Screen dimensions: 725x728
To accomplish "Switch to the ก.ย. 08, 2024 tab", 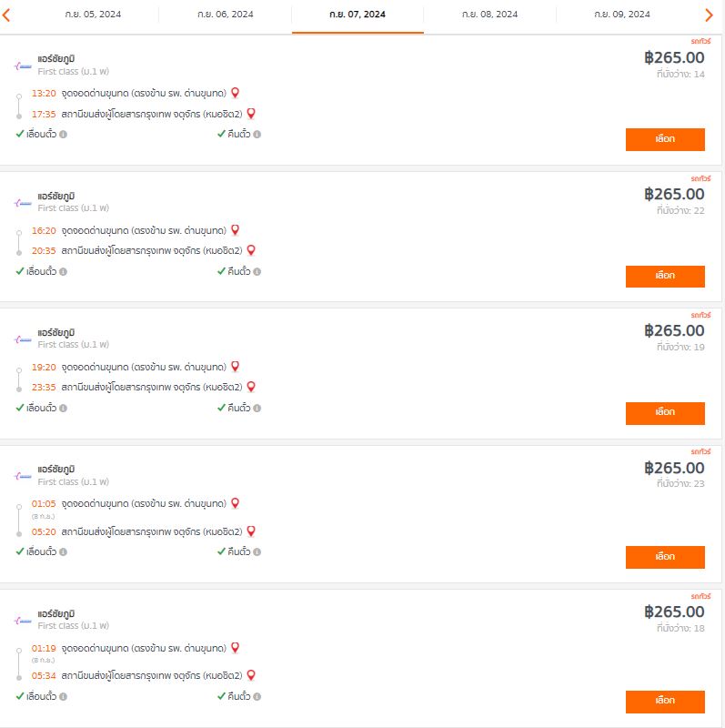I will [x=489, y=15].
